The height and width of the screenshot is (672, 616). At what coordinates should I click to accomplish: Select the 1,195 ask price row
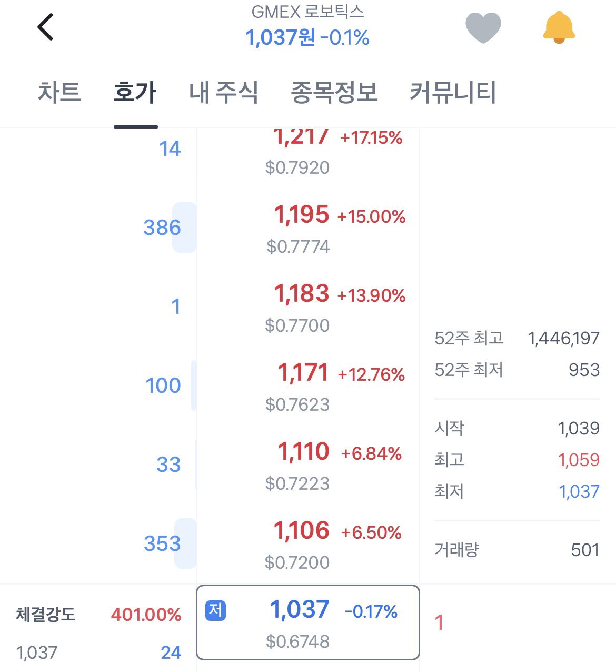coord(308,228)
